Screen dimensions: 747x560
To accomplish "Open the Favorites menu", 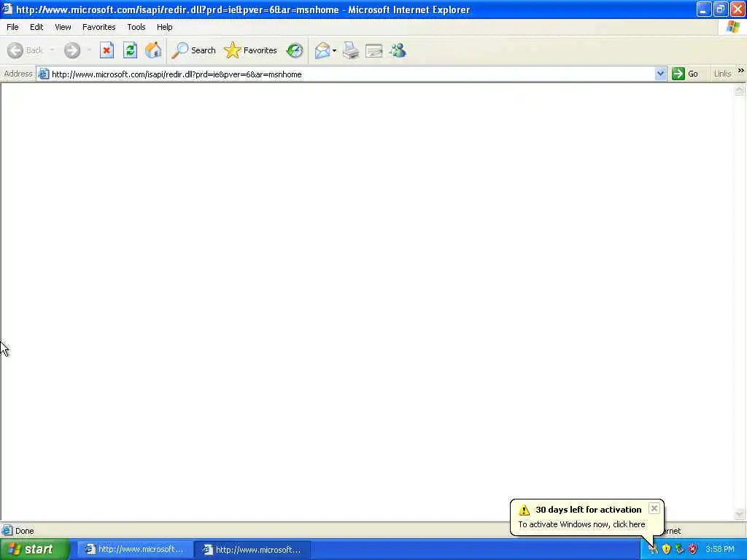I will [98, 27].
